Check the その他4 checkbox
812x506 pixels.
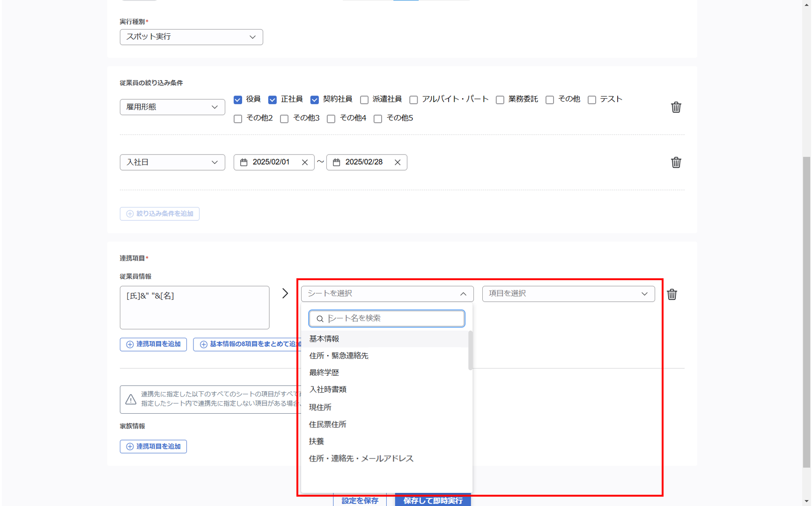coord(331,119)
